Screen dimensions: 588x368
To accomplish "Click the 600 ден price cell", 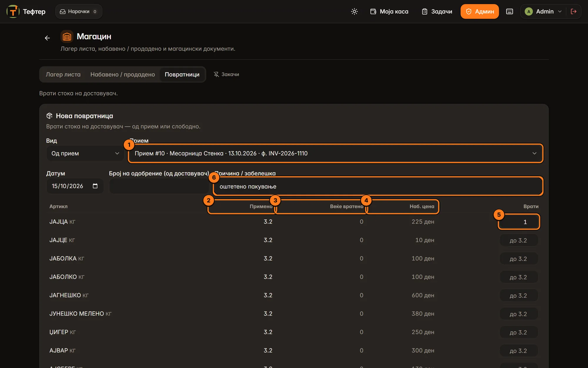I will 423,295.
